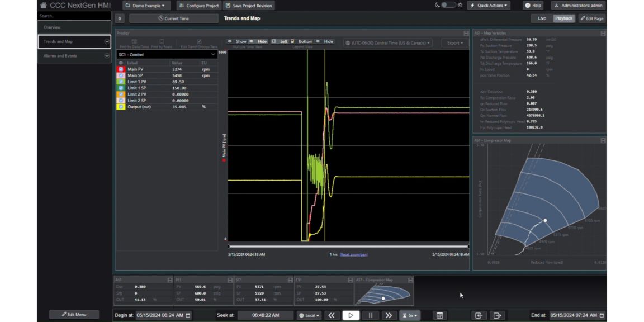Click the rewind double-arrow button

point(332,315)
